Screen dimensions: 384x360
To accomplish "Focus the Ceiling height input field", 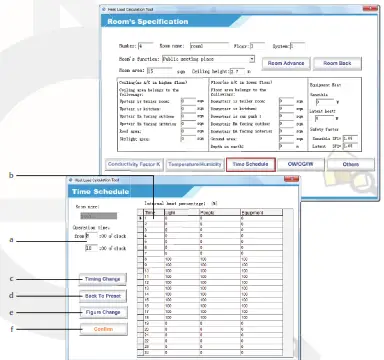I will coord(237,71).
